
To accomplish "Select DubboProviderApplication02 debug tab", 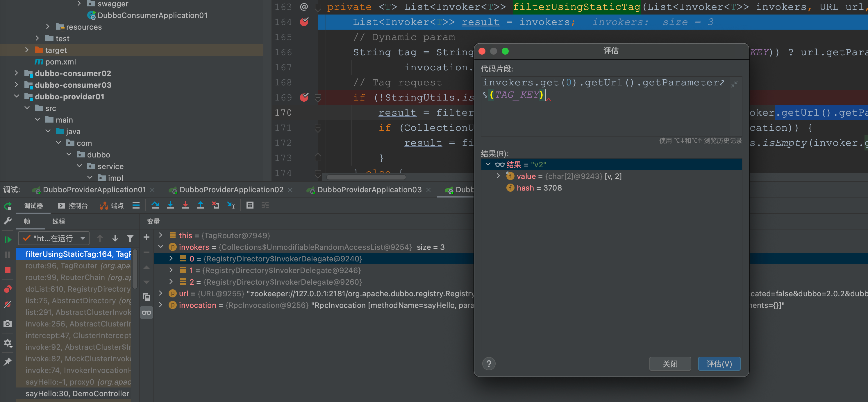I will tap(231, 190).
